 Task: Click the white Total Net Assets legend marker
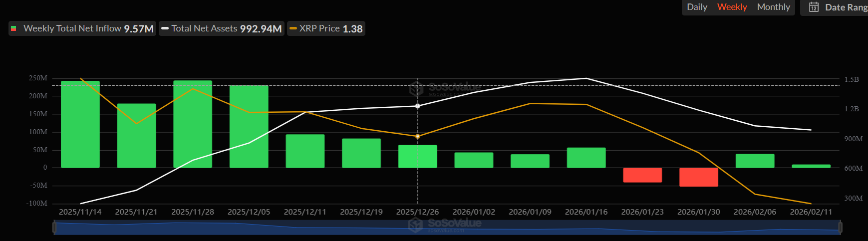click(x=165, y=29)
